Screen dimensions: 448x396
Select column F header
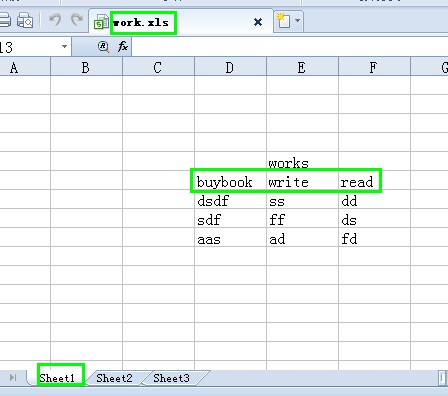(374, 68)
